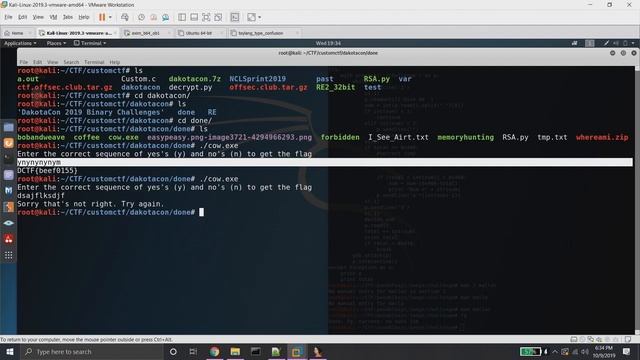Launch Metasploit 'M' icon in dock
Viewport: 640px width, 360px height.
pyautogui.click(x=9, y=191)
